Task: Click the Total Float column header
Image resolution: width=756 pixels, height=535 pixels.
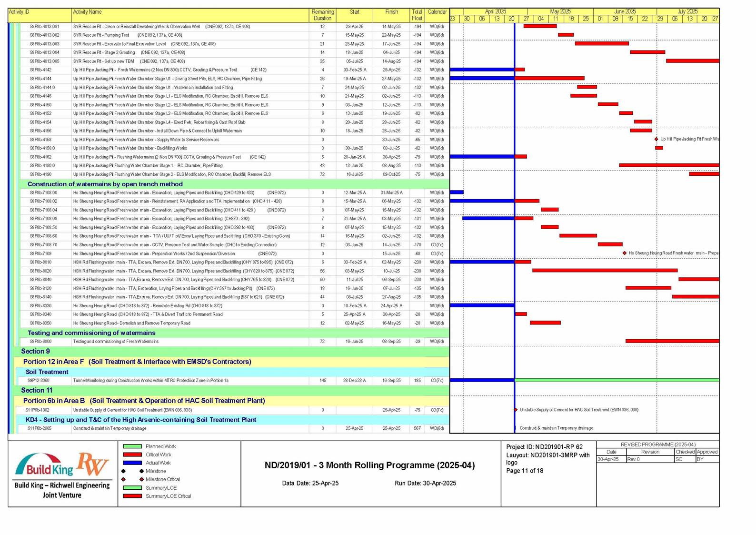Action: 417,15
